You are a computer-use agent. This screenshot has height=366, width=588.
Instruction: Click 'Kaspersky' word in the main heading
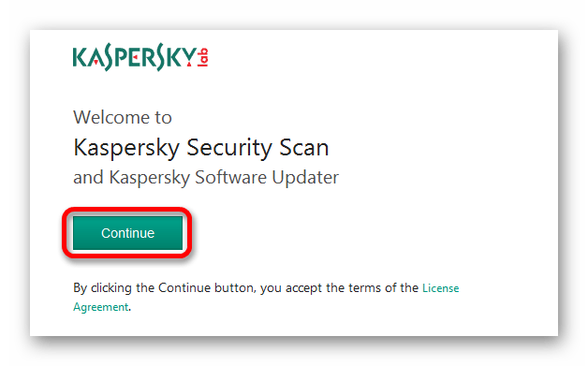pyautogui.click(x=126, y=148)
